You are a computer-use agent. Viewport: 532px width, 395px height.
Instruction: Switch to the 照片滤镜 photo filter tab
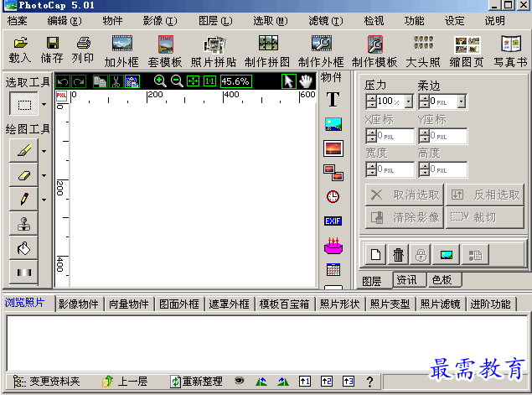440,304
